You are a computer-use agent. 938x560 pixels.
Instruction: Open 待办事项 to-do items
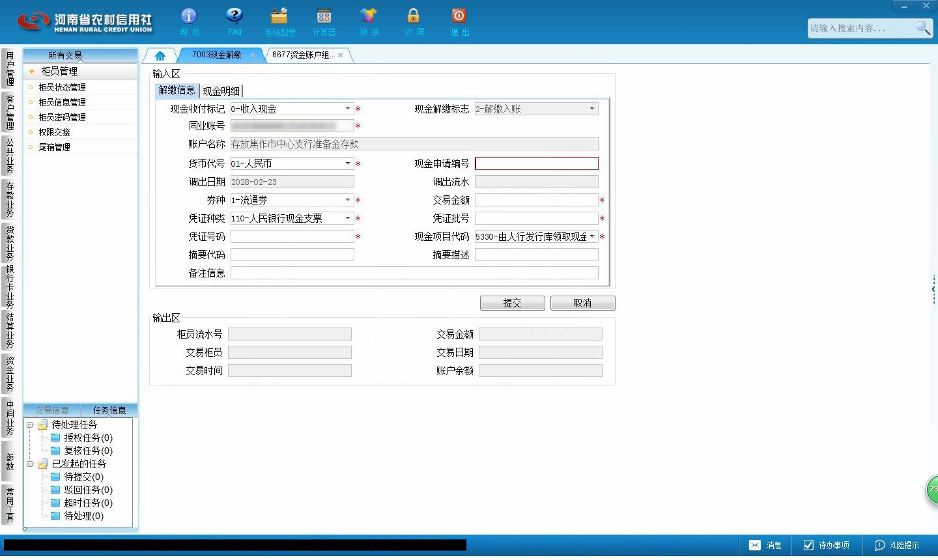826,545
